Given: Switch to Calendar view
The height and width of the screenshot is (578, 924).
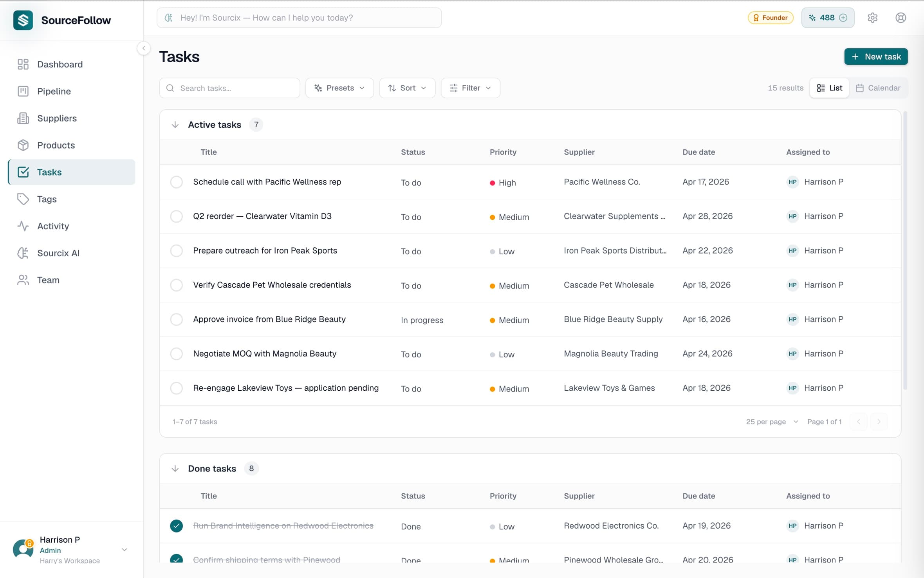Looking at the screenshot, I should click(x=878, y=88).
